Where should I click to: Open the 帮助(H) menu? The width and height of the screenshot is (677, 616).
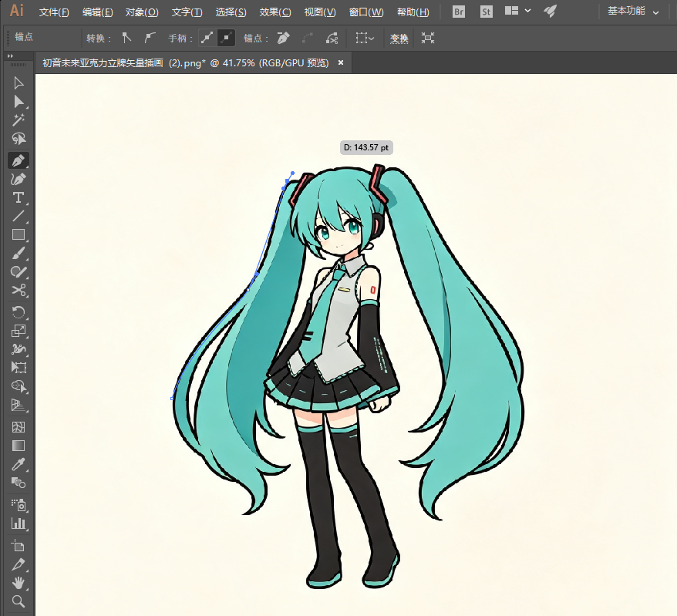coord(413,12)
